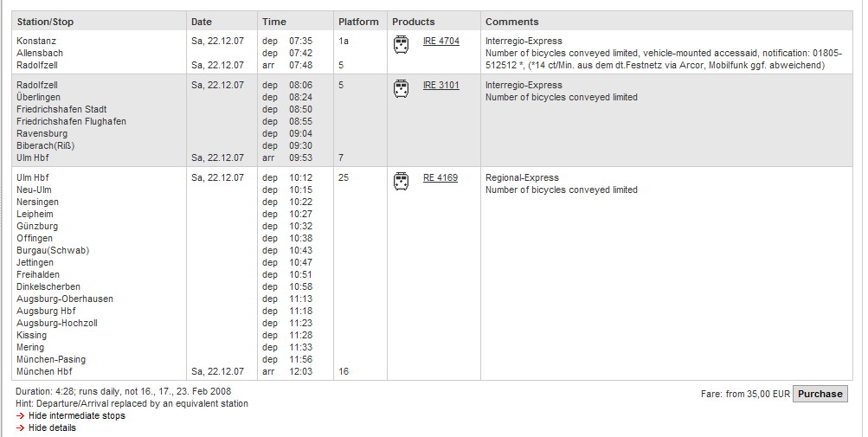The image size is (868, 437).
Task: Click the train icon beside IRE 3101
Action: [x=402, y=89]
